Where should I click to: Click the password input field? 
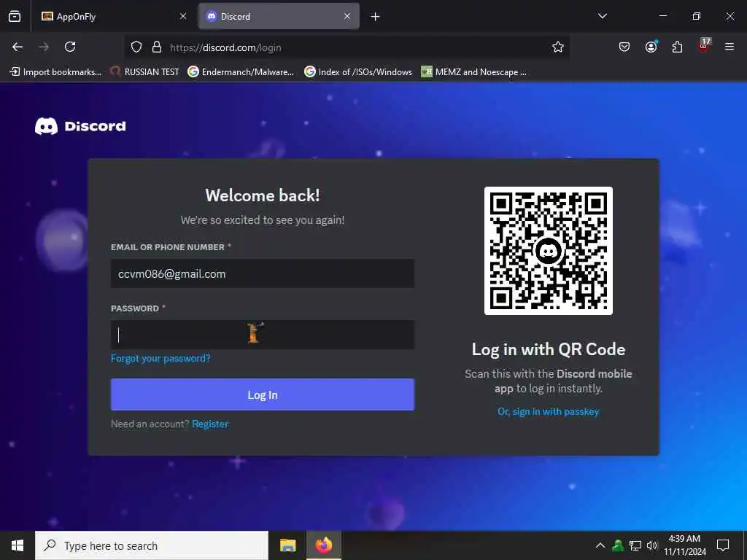coord(263,334)
